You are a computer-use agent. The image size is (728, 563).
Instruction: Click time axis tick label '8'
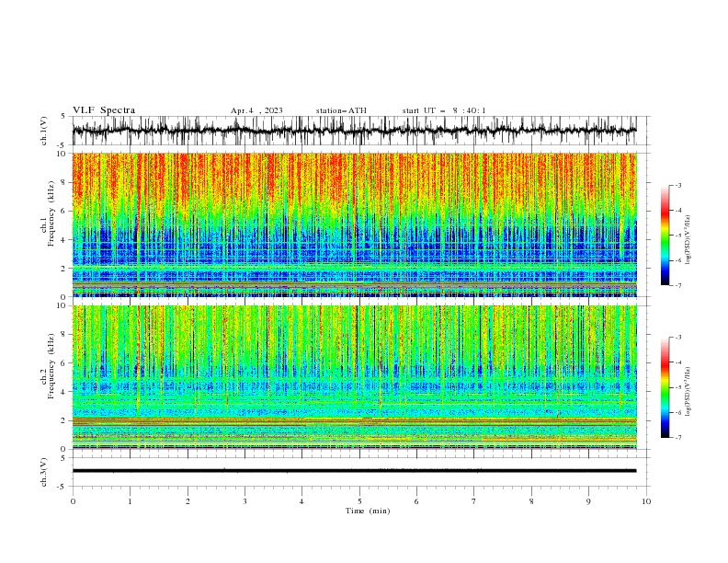click(x=531, y=501)
